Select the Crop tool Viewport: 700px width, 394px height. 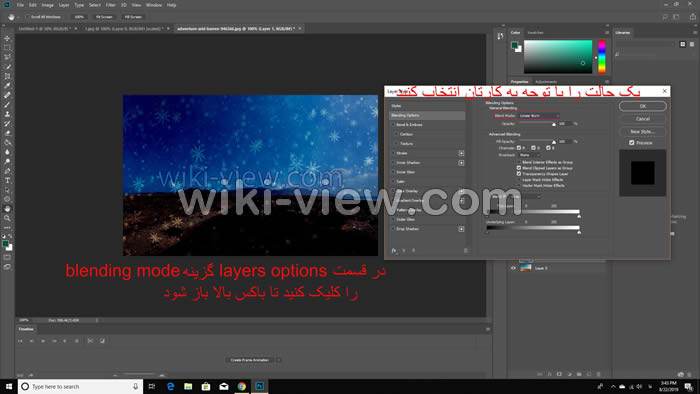7,76
